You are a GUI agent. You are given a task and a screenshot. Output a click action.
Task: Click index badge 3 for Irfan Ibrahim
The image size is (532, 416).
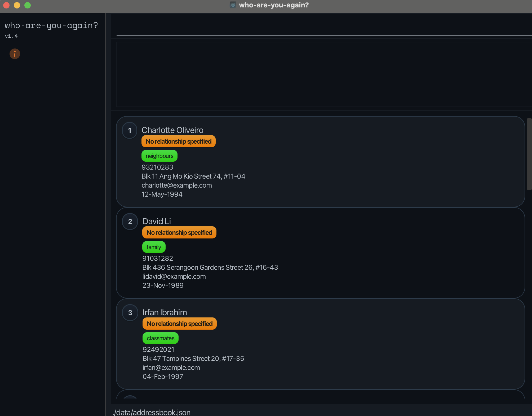130,313
